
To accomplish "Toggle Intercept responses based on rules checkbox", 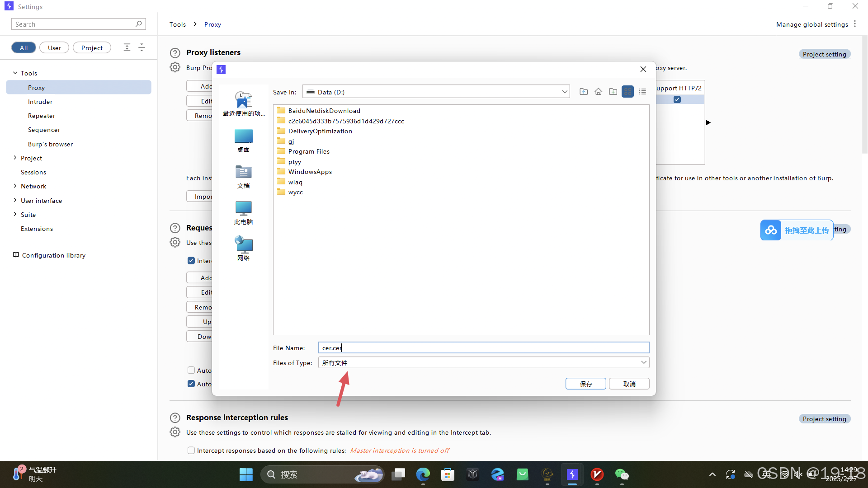I will point(191,450).
